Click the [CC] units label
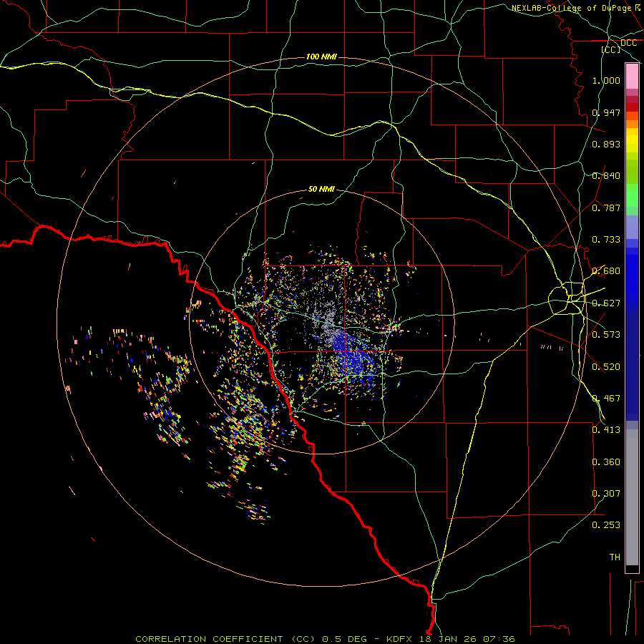This screenshot has height=644, width=644. tap(611, 49)
